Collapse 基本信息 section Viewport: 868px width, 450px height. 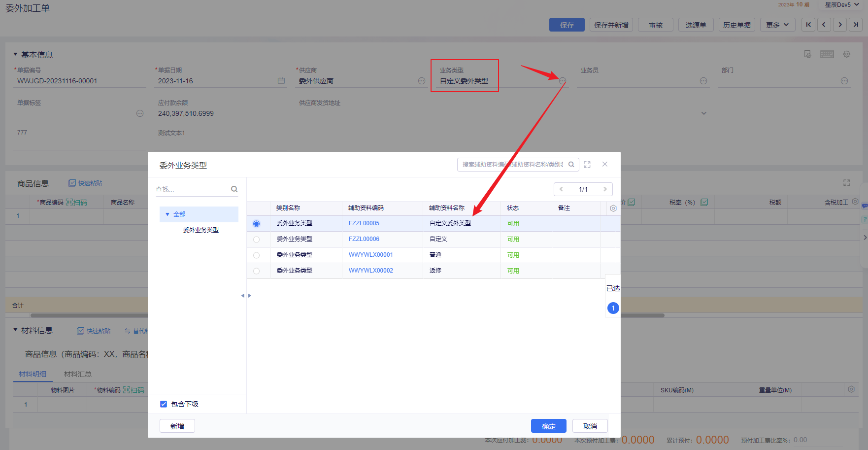15,54
